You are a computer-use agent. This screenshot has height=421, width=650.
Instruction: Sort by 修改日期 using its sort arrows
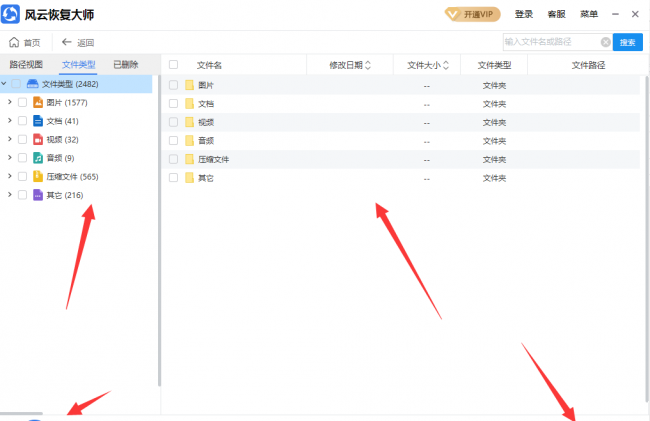(368, 65)
